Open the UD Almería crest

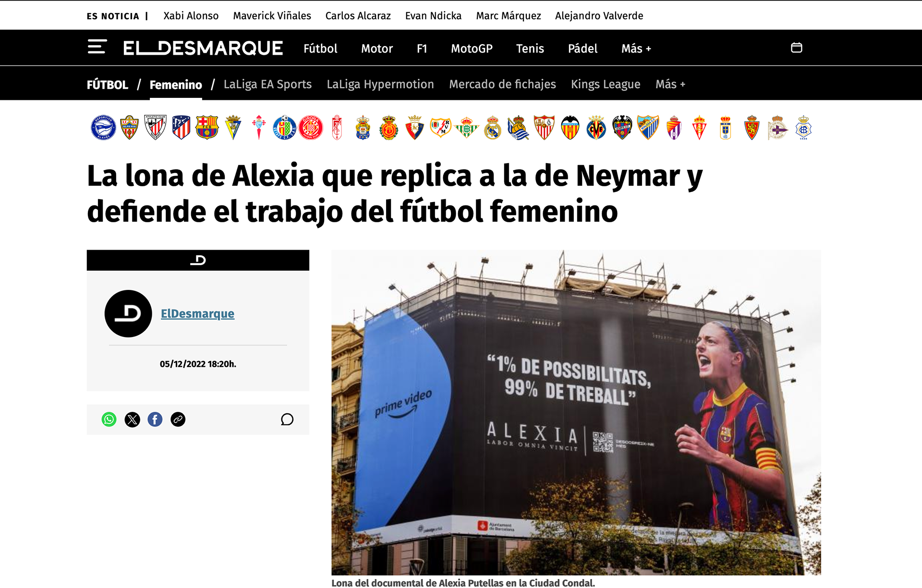[129, 128]
